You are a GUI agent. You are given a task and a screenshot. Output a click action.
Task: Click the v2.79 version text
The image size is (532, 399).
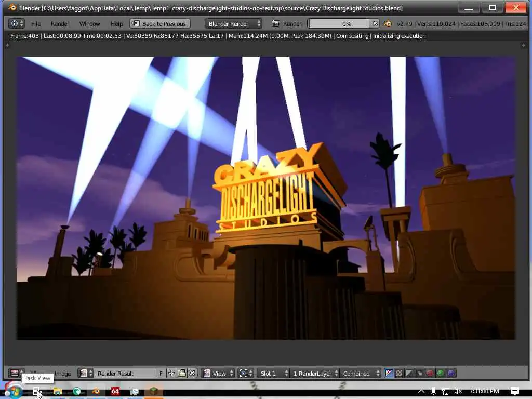[404, 24]
